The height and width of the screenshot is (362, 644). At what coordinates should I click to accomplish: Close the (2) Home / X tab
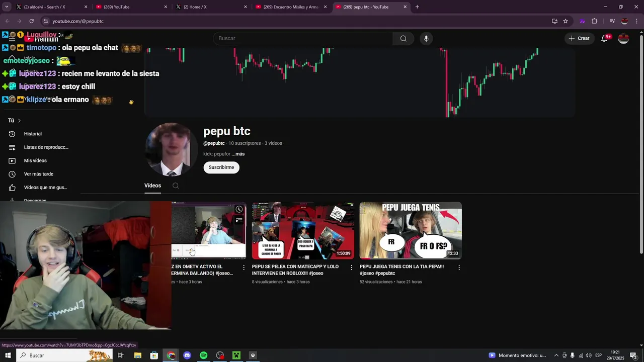click(x=246, y=7)
